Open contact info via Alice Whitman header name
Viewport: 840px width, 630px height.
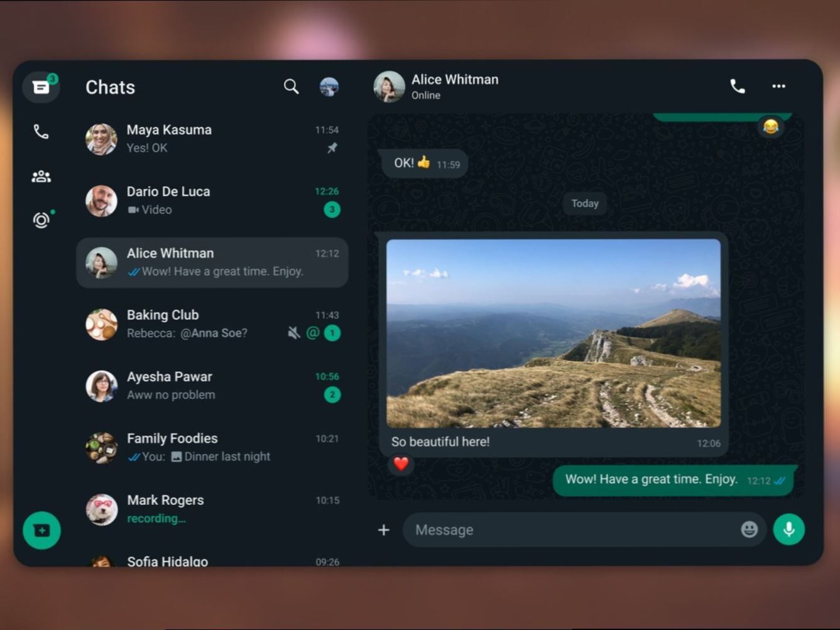point(455,80)
